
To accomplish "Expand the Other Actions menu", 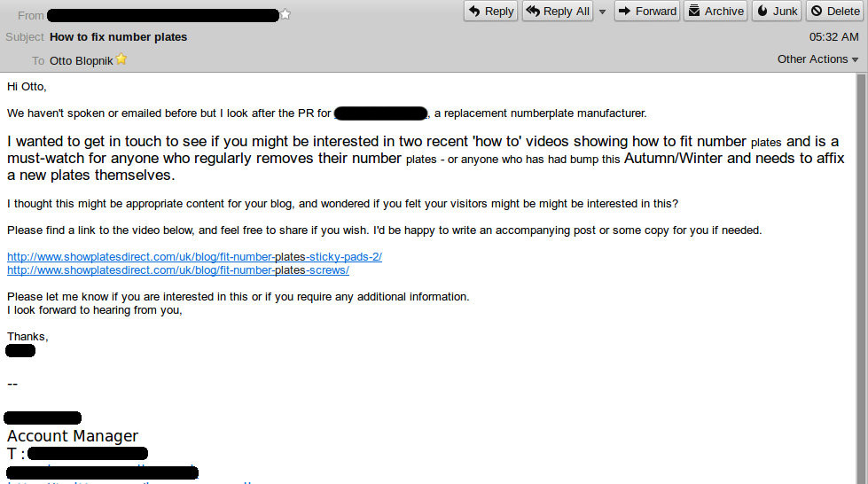I will tap(817, 59).
